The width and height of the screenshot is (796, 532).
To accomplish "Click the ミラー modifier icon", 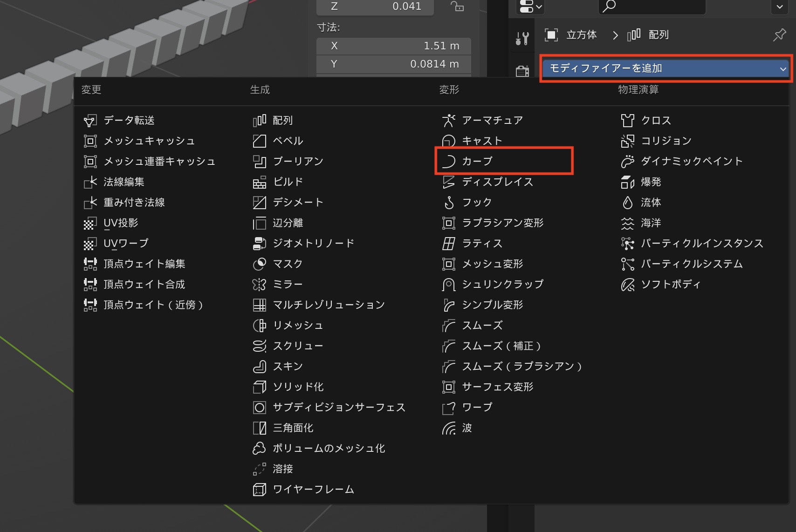I will click(259, 285).
